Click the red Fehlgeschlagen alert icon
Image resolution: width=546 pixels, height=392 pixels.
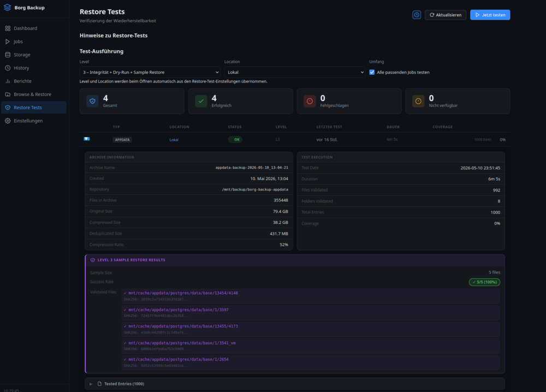pos(310,101)
